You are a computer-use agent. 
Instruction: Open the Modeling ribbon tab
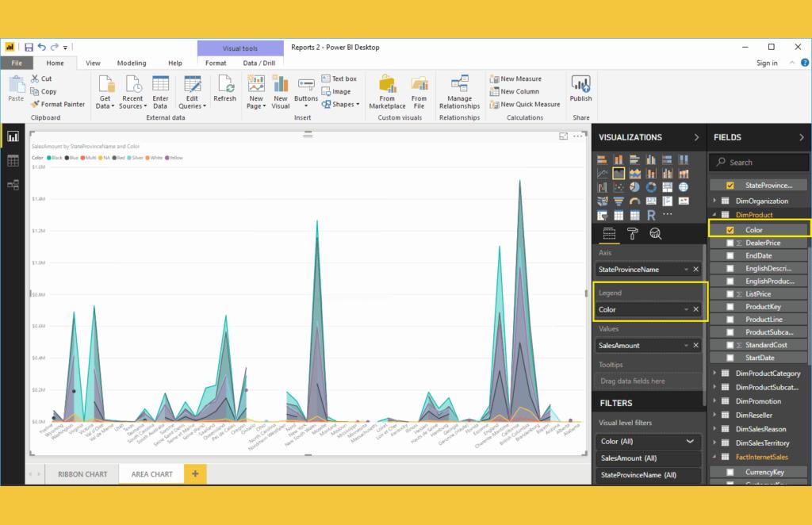click(x=132, y=63)
